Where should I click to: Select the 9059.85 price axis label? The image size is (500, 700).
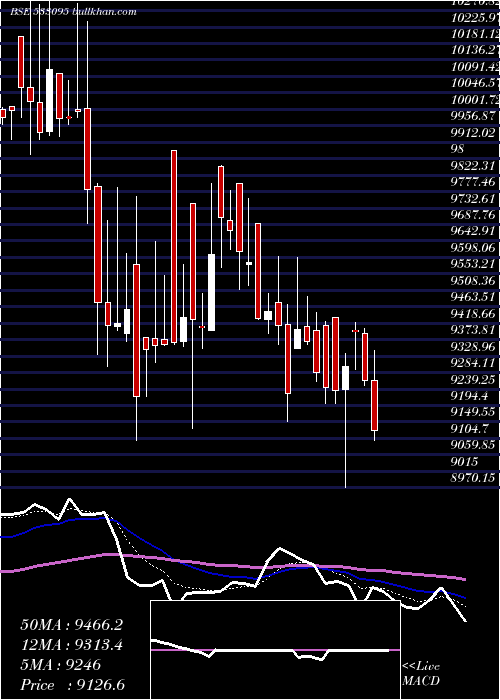coord(474,446)
